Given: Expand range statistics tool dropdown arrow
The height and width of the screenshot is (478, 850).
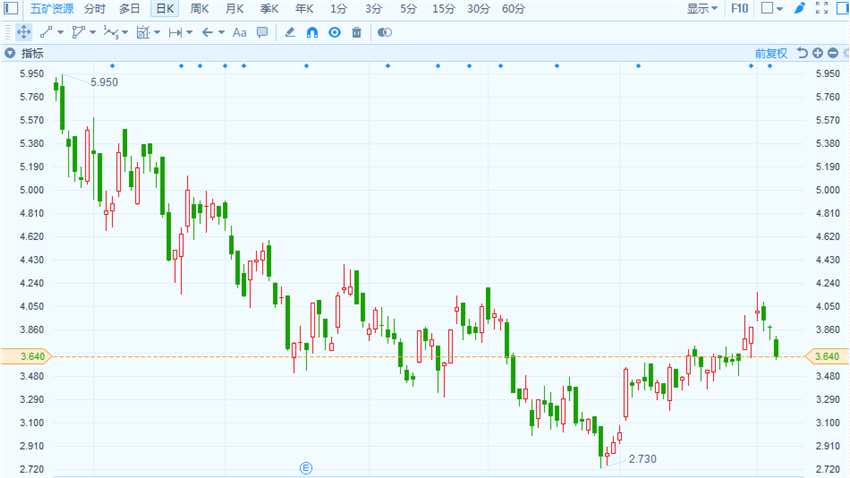Looking at the screenshot, I should point(157,33).
